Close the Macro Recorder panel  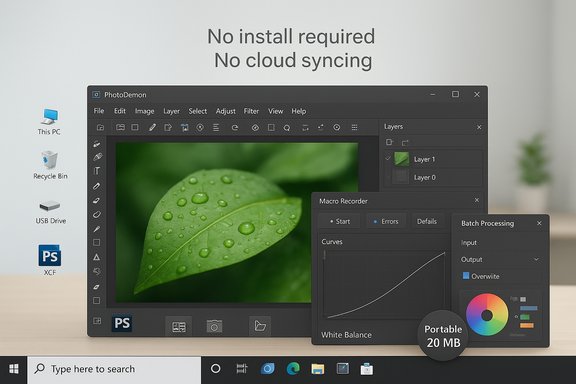point(477,200)
